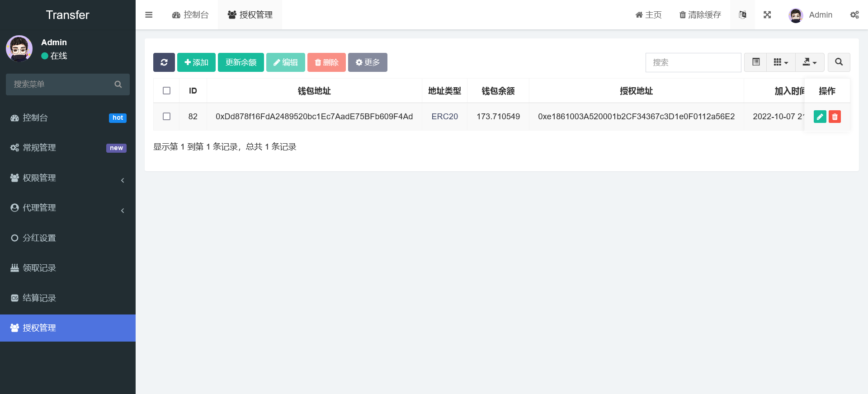
Task: Check the select-all checkbox in table header
Action: point(166,91)
